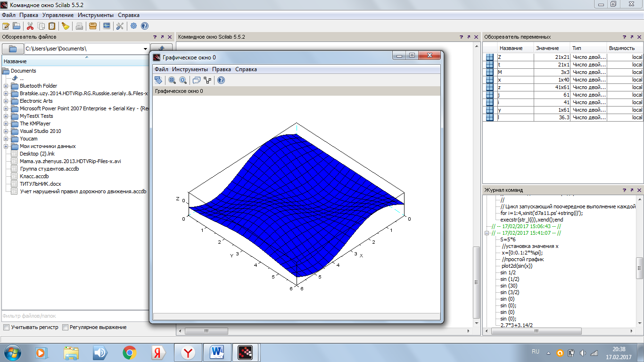Click the printer icon in main toolbar
Image resolution: width=644 pixels, height=362 pixels.
pyautogui.click(x=80, y=26)
